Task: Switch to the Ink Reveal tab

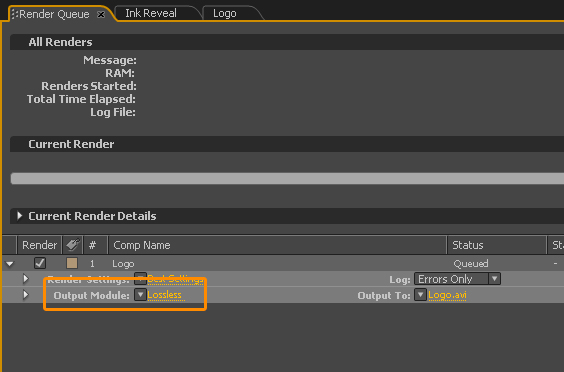Action: 151,13
